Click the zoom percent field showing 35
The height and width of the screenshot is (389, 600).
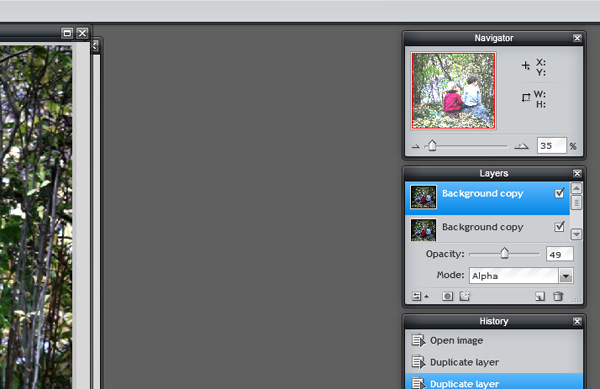pos(551,146)
